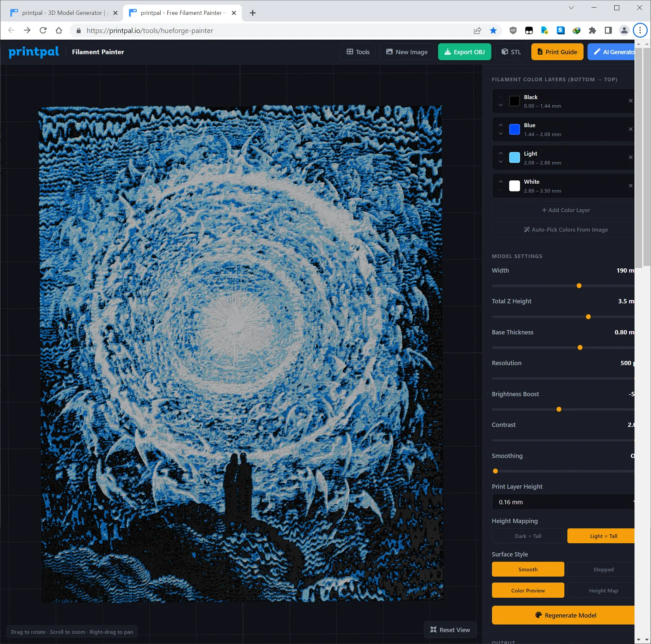Click the STL export button
Screen dimensions: 651x644
click(x=511, y=52)
